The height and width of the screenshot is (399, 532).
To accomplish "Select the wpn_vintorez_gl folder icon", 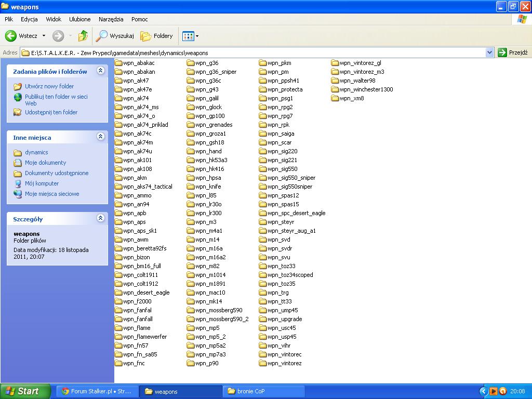I will [335, 63].
